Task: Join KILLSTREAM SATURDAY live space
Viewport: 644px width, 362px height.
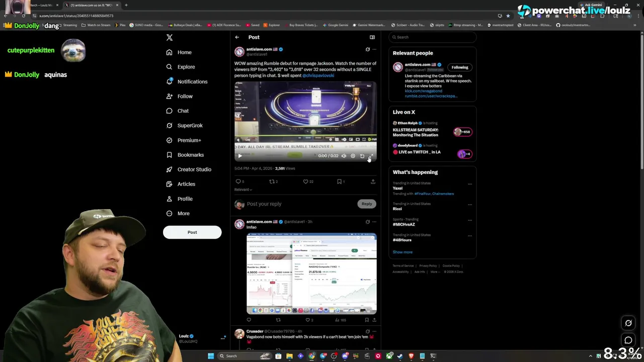Action: click(x=432, y=129)
